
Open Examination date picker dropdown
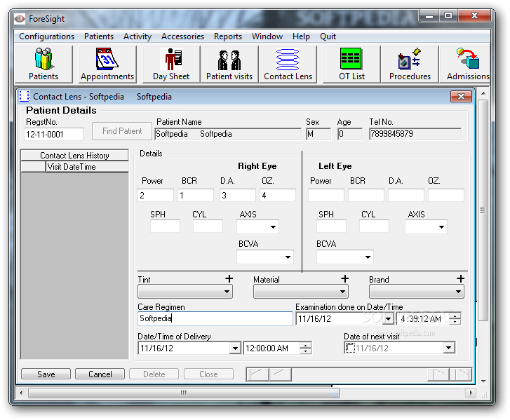(388, 318)
